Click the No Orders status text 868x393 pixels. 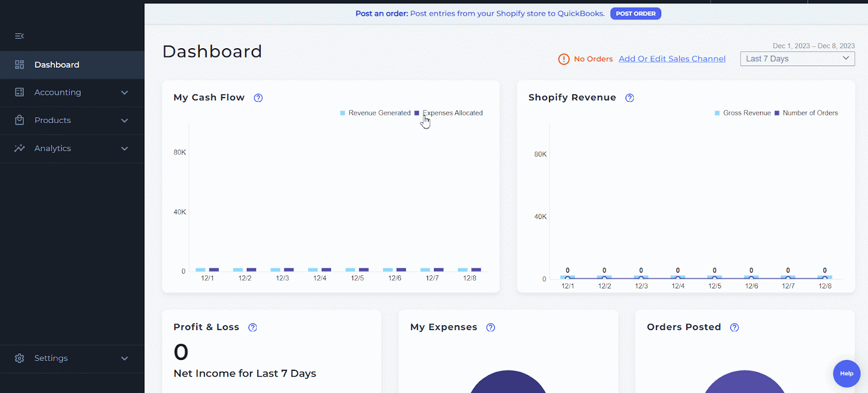(x=593, y=59)
